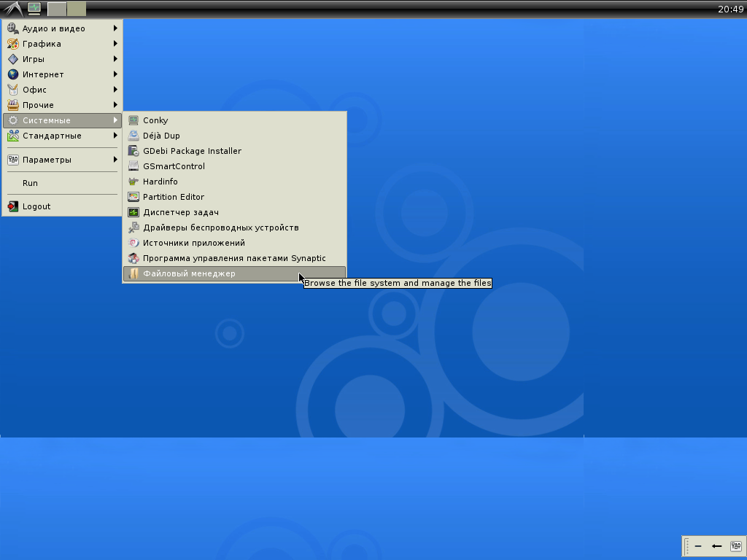This screenshot has width=747, height=560.
Task: Click the Диспетчер задач icon
Action: pyautogui.click(x=133, y=212)
